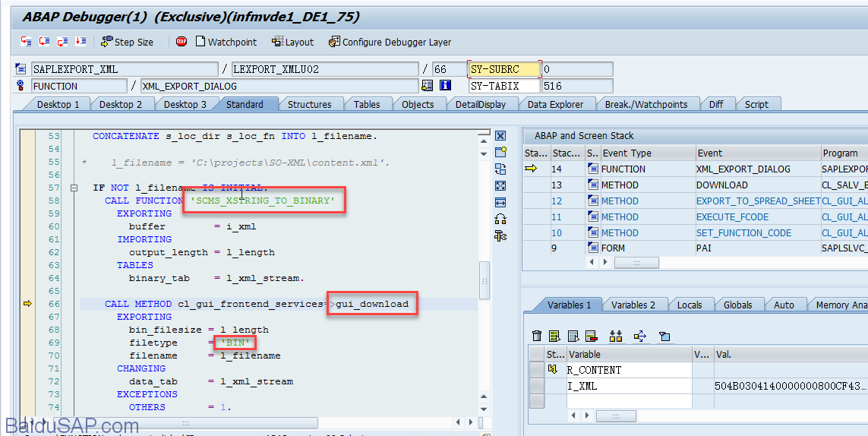This screenshot has height=436, width=868.
Task: Click the SY-SUBRC field
Action: 503,69
